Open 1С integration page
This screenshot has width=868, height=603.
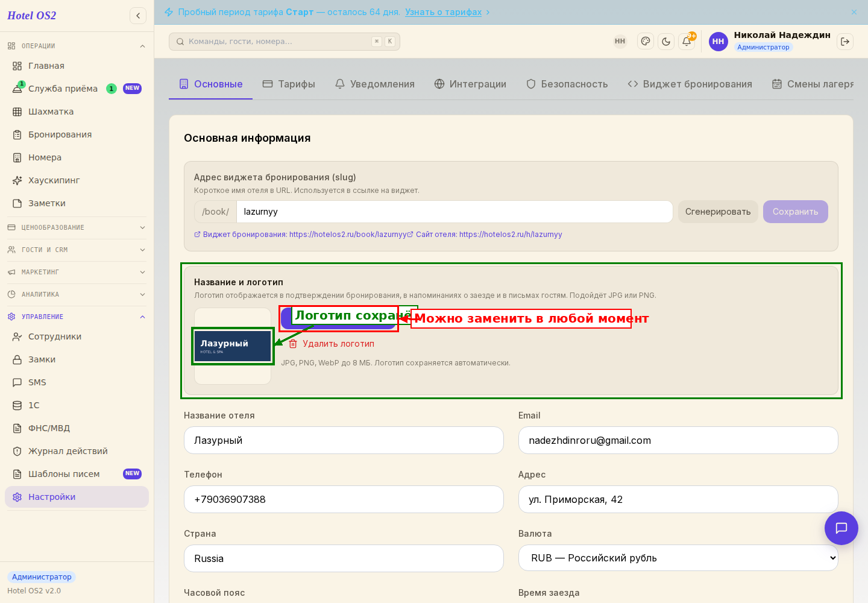point(77,405)
